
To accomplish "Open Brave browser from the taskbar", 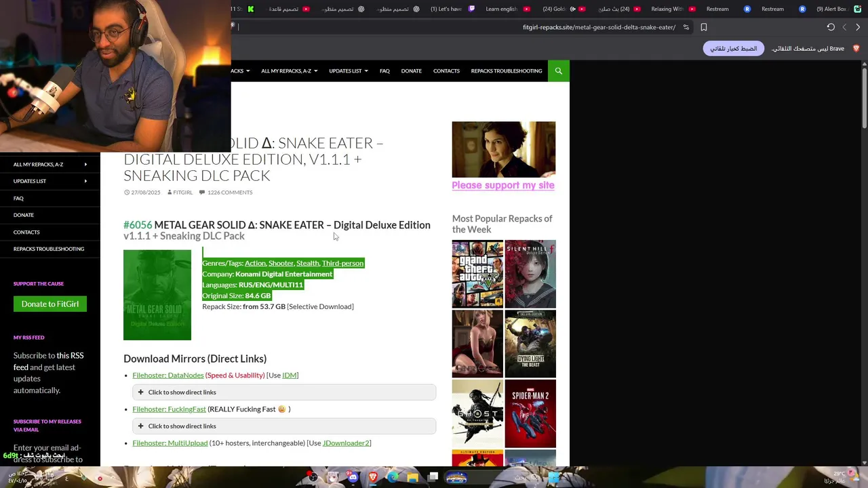I will click(373, 477).
